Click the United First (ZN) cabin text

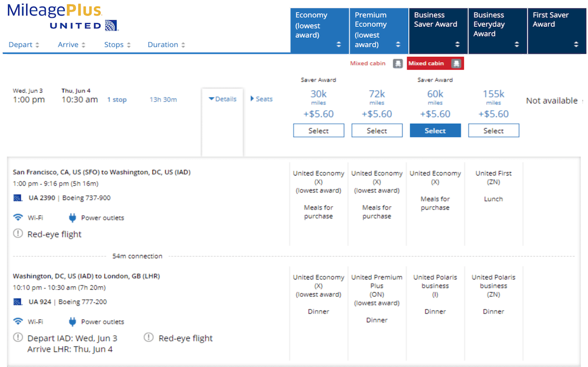(493, 177)
